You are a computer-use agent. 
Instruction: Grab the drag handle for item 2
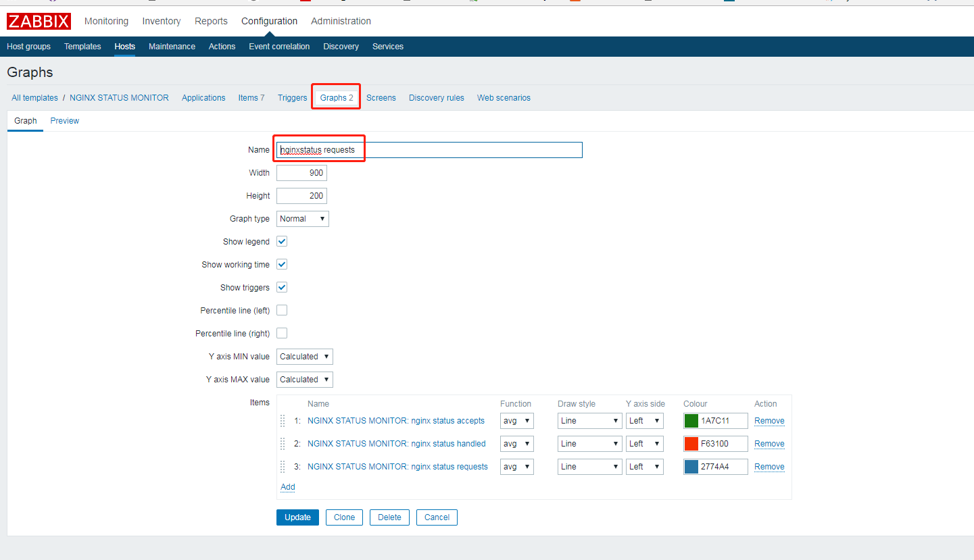(x=283, y=444)
